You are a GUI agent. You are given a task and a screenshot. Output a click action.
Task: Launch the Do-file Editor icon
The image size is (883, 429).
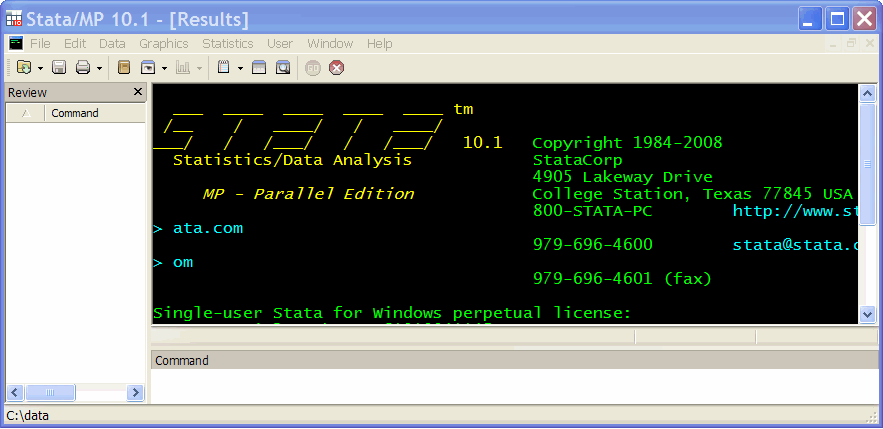tap(224, 68)
